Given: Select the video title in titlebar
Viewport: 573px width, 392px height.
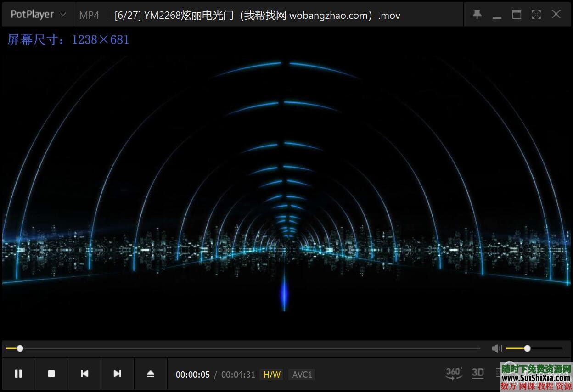Looking at the screenshot, I should (x=257, y=14).
